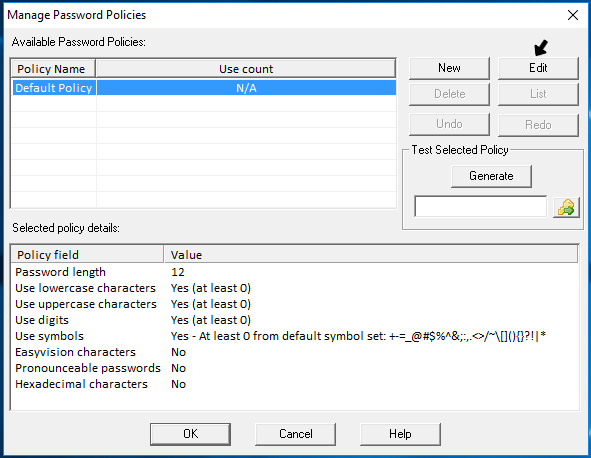Open Help for password policies
The height and width of the screenshot is (458, 591).
pos(400,434)
